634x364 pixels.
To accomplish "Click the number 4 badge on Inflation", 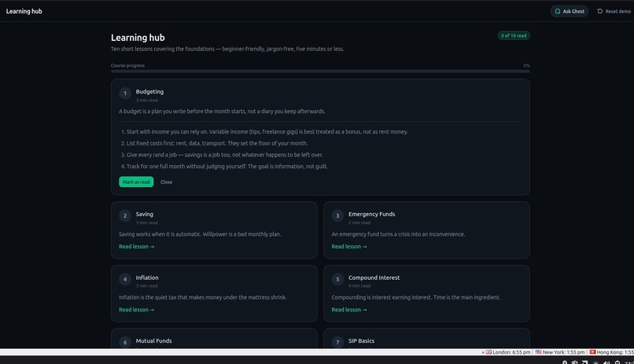I will (125, 279).
